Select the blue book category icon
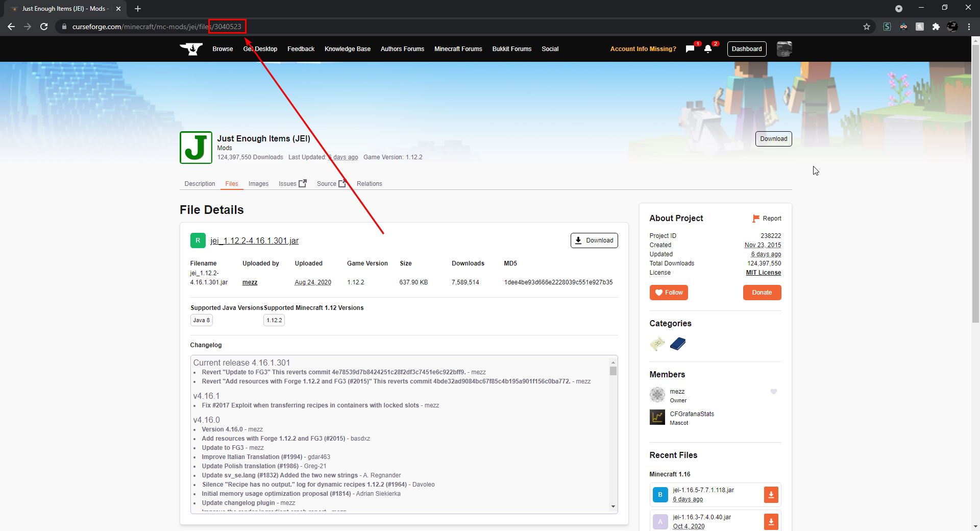 coord(678,344)
